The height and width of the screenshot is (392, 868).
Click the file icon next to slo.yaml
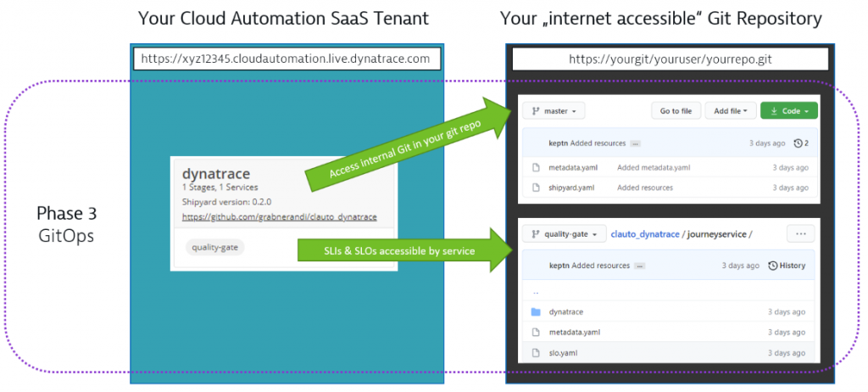pyautogui.click(x=536, y=353)
